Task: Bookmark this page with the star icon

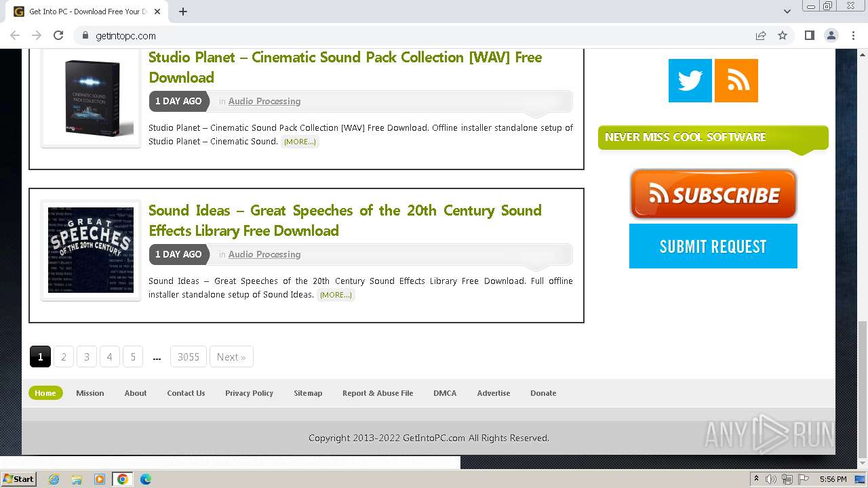Action: (783, 35)
